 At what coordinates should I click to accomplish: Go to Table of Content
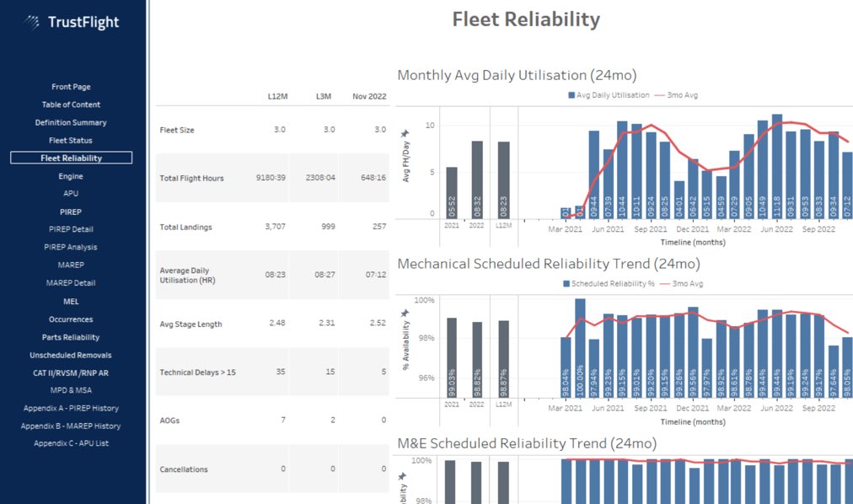click(71, 105)
